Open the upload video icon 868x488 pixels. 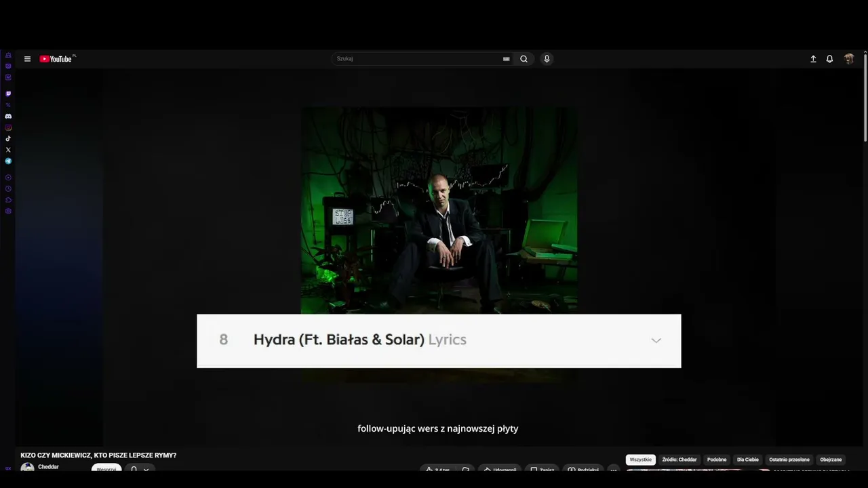(813, 59)
